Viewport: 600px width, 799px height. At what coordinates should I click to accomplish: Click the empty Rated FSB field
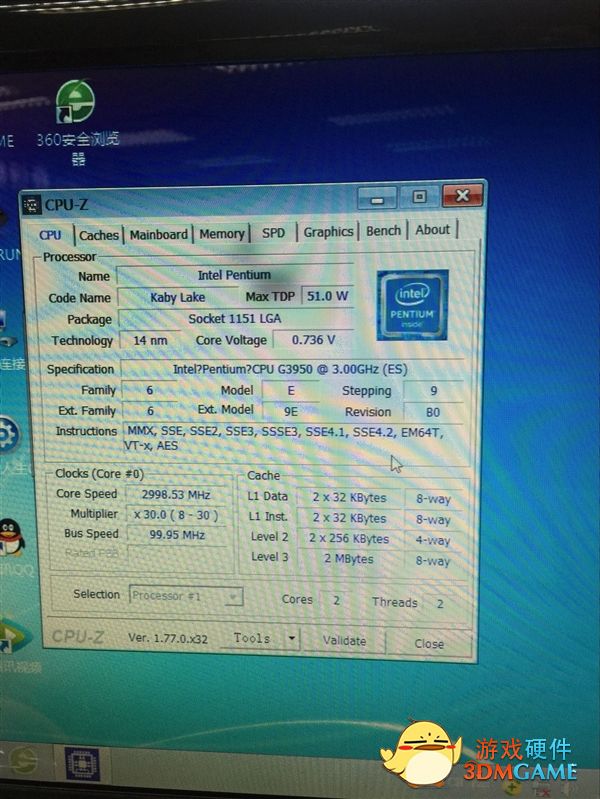pos(177,554)
